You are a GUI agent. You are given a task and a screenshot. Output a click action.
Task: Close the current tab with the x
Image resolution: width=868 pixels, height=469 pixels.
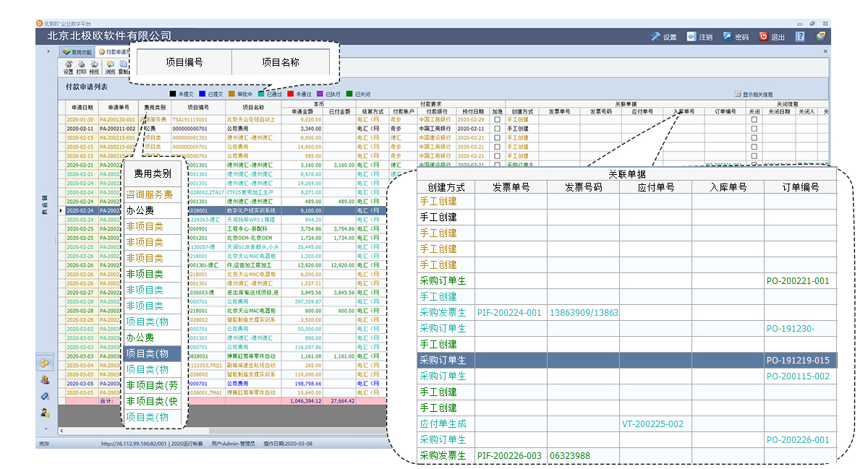pyautogui.click(x=825, y=52)
